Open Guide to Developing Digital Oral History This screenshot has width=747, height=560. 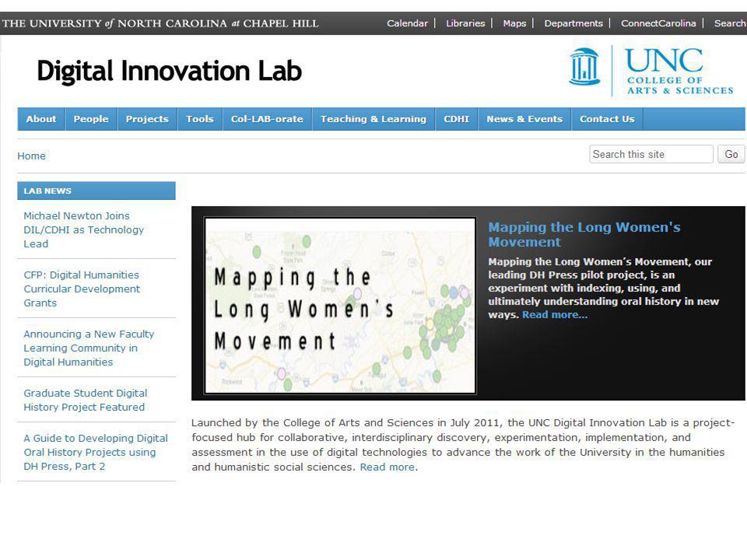pyautogui.click(x=96, y=452)
